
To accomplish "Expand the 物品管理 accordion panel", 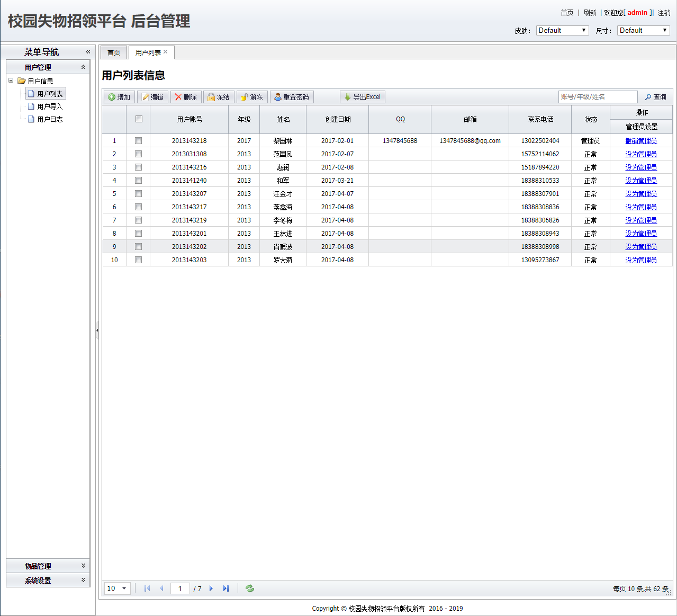I will pyautogui.click(x=48, y=566).
